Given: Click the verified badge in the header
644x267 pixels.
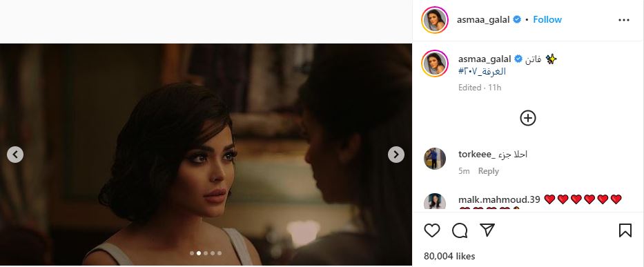Looking at the screenshot, I should (518, 20).
